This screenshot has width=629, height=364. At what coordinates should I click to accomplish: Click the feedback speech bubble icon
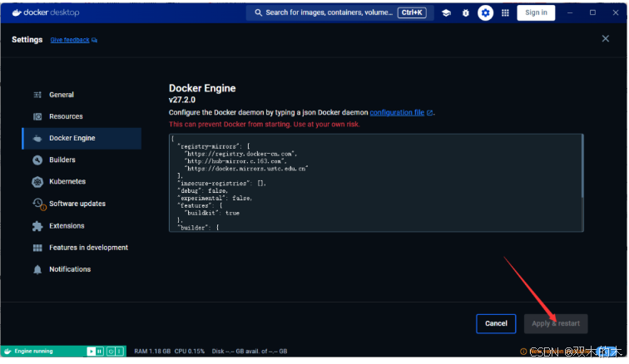94,40
